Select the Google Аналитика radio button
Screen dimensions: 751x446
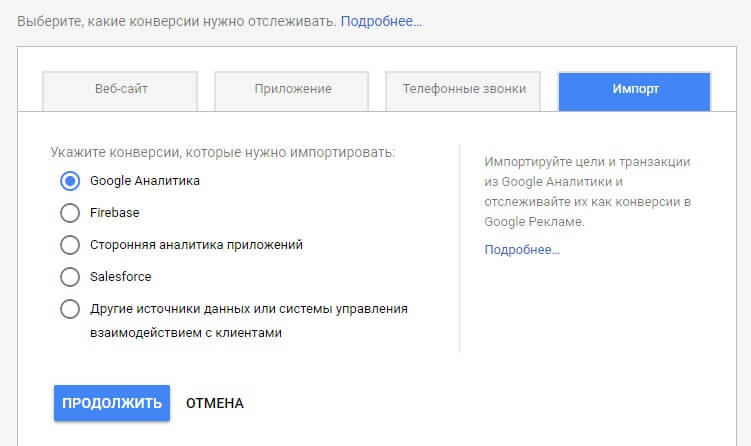(x=70, y=181)
